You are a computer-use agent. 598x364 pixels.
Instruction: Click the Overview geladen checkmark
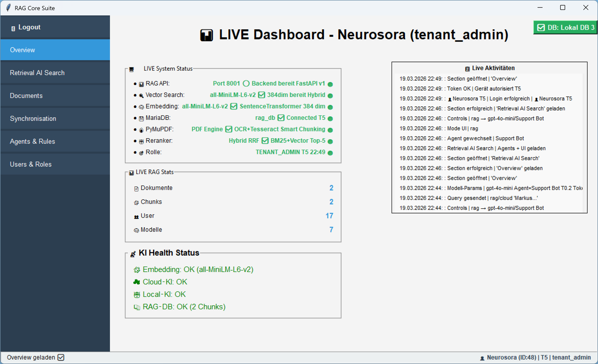coord(61,357)
